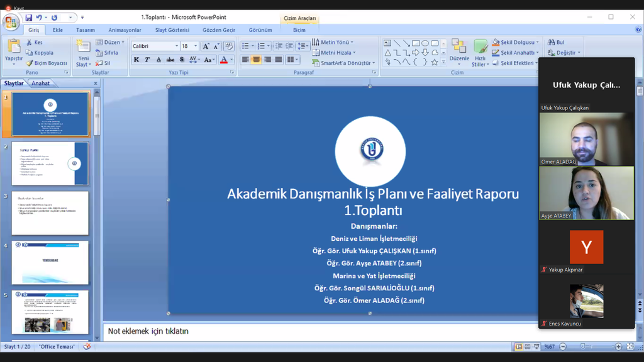
Task: Click the Save icon in the quick access toolbar
Action: point(28,18)
